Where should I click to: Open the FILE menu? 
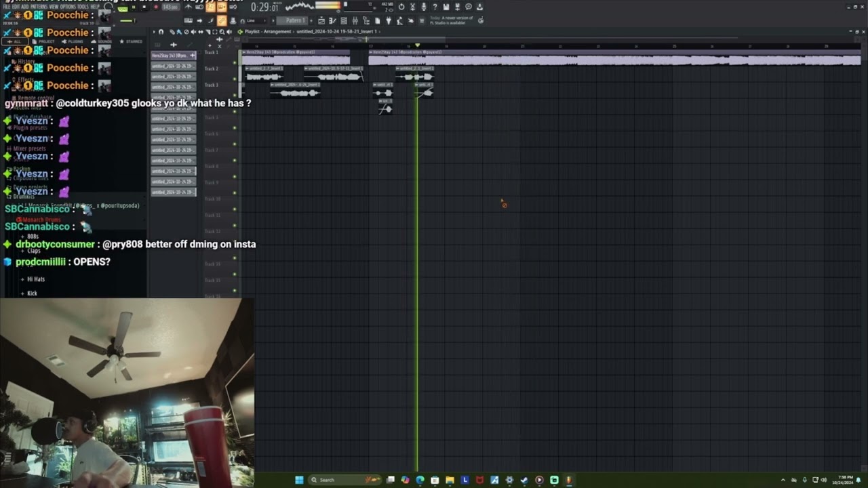[x=6, y=7]
